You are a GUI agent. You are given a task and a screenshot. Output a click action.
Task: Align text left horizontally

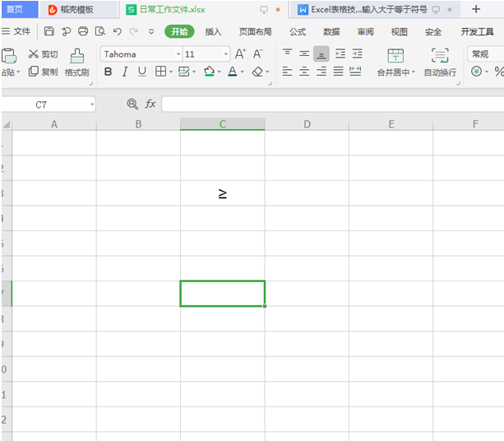pyautogui.click(x=288, y=71)
